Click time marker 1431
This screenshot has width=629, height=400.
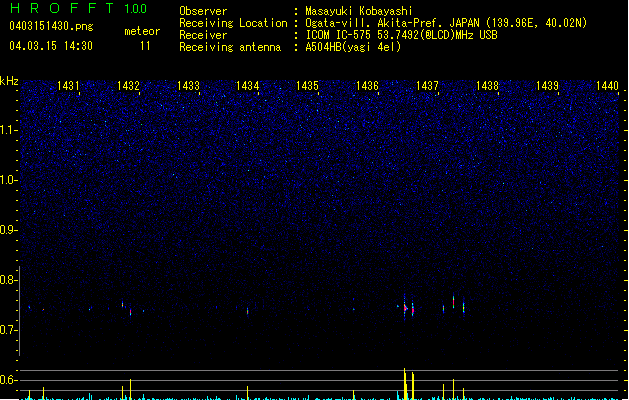click(x=68, y=86)
